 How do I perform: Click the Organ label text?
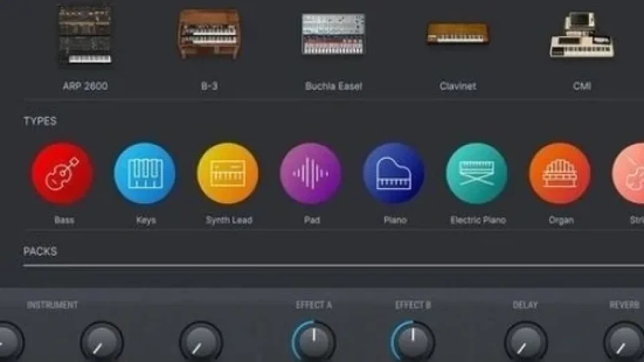coord(561,220)
